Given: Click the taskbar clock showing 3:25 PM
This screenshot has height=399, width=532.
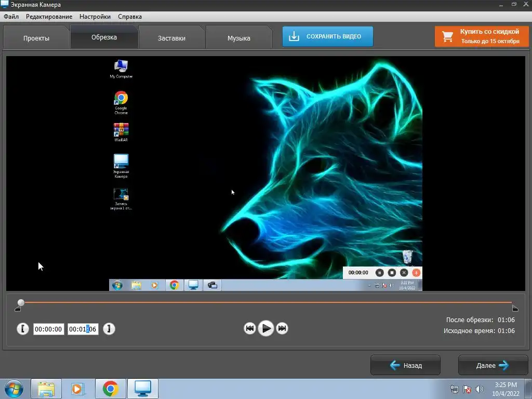Looking at the screenshot, I should (x=506, y=389).
